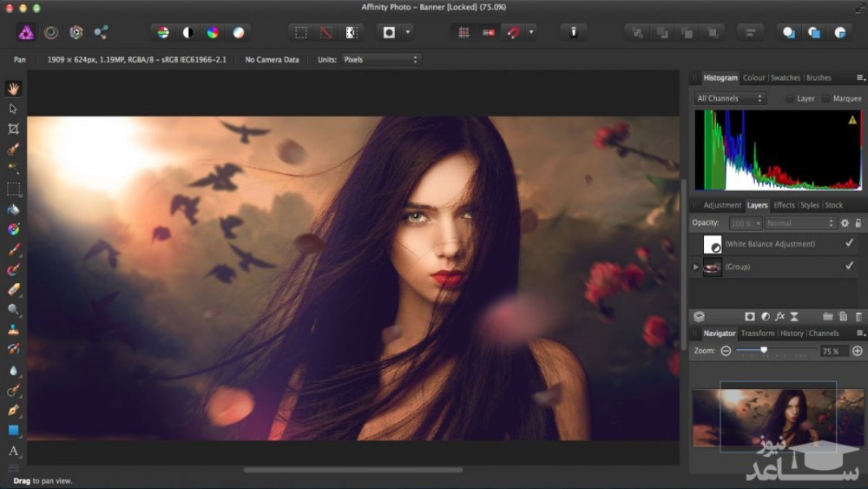Click the Auto Contrast toolbar icon
The height and width of the screenshot is (489, 868).
tap(187, 32)
